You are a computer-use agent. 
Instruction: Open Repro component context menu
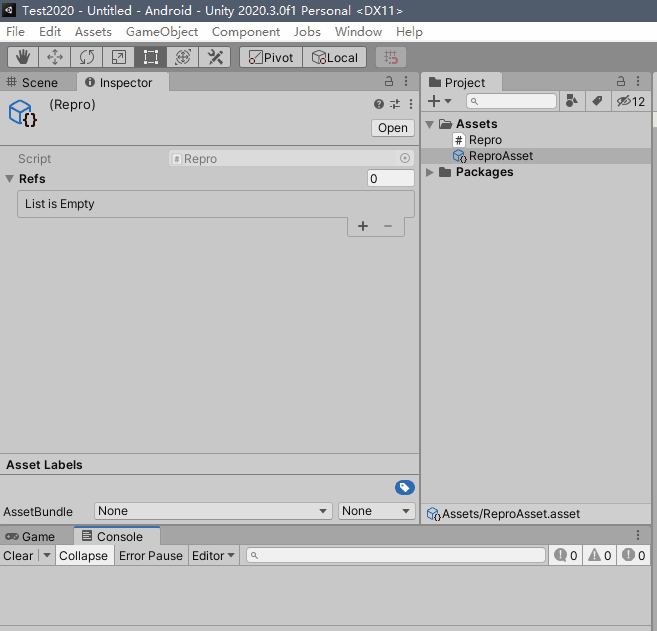[411, 104]
